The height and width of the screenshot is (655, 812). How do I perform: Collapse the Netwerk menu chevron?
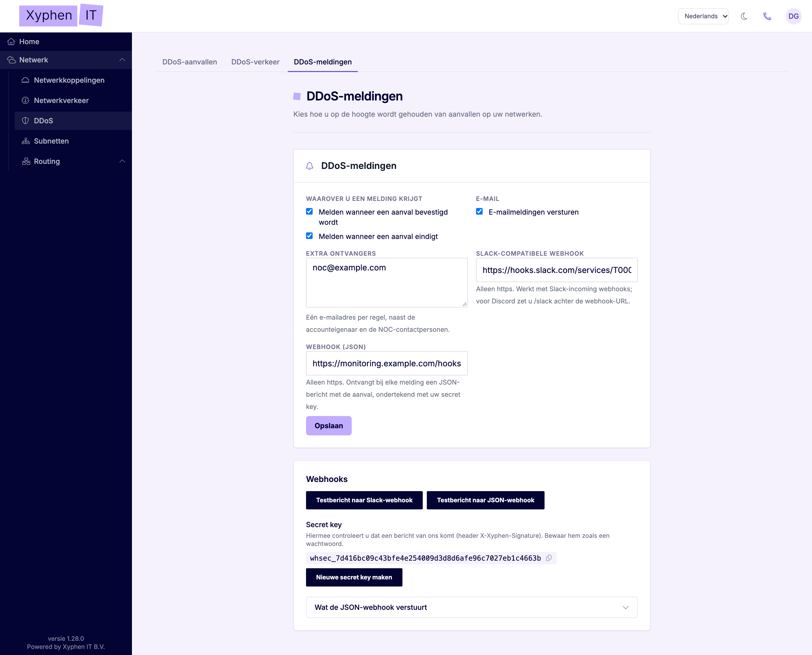tap(122, 60)
